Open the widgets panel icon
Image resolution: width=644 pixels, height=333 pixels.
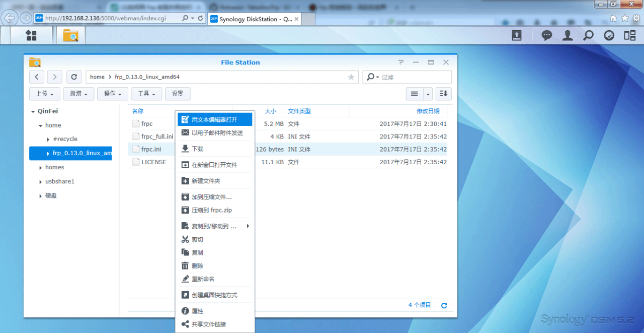pos(629,35)
